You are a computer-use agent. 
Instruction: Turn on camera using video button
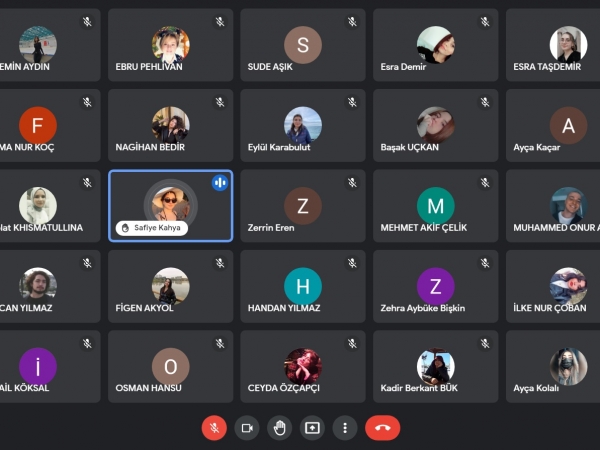coord(247,428)
